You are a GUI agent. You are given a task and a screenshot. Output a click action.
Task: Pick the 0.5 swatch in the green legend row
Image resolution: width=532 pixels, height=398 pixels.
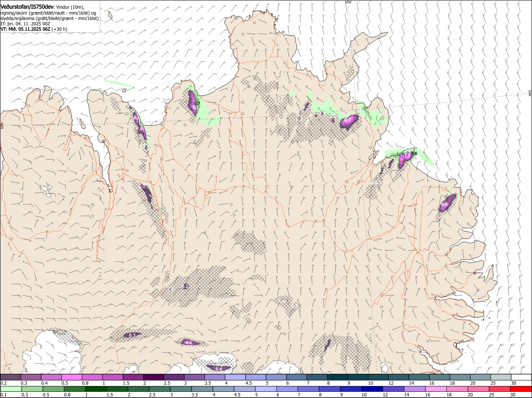pyautogui.click(x=53, y=389)
